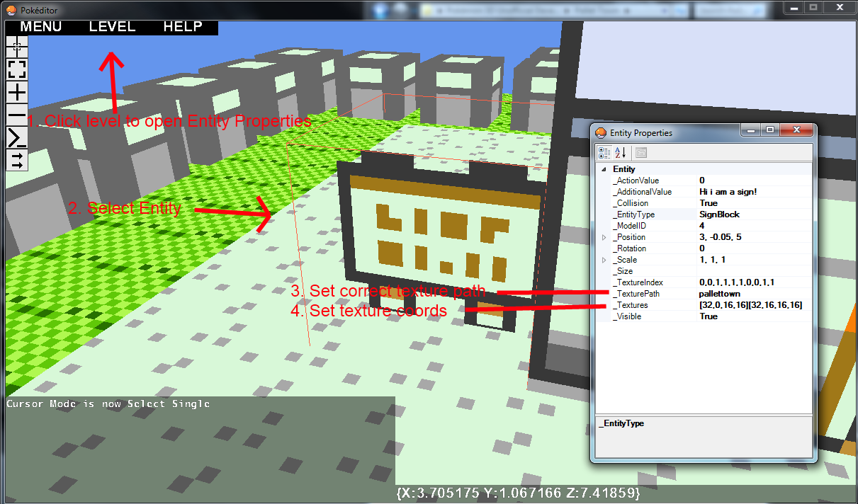Open the MENU menu

coord(40,27)
